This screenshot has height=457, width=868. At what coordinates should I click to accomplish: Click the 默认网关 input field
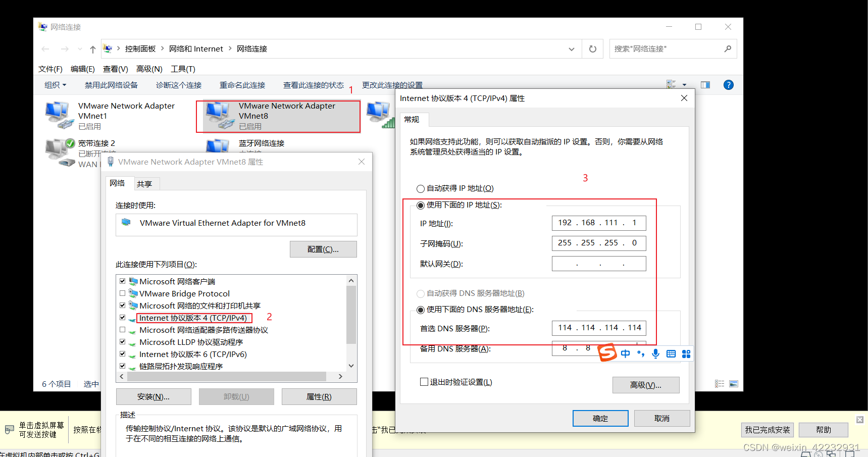[x=599, y=264]
